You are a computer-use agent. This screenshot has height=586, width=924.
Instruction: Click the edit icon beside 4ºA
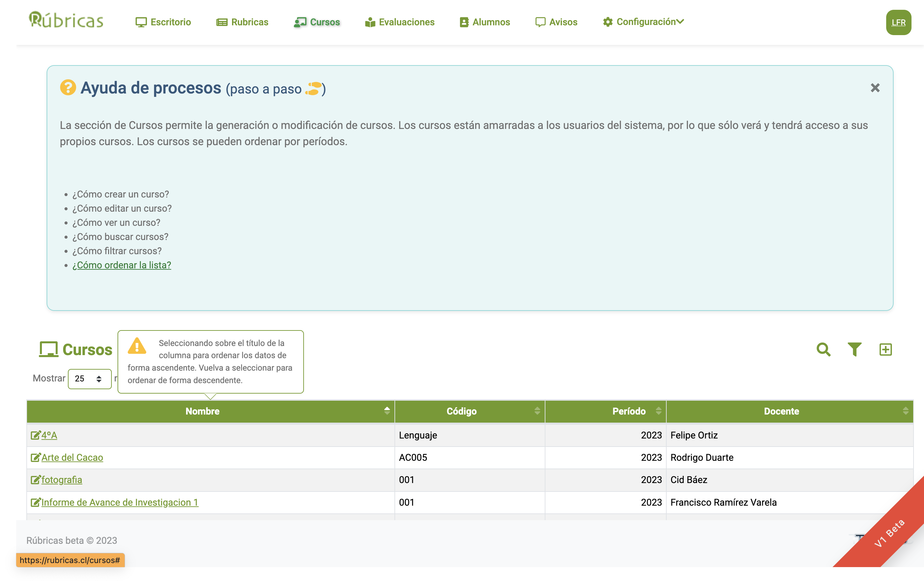point(35,435)
